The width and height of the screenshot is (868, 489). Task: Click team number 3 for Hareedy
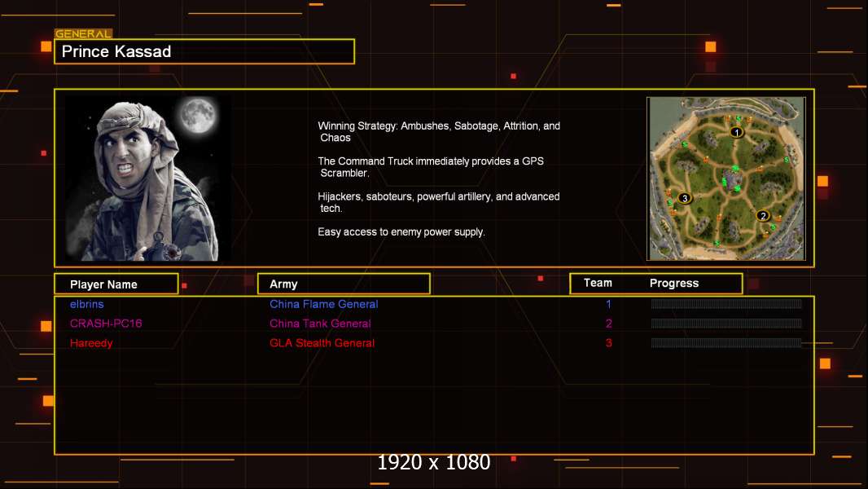click(608, 343)
